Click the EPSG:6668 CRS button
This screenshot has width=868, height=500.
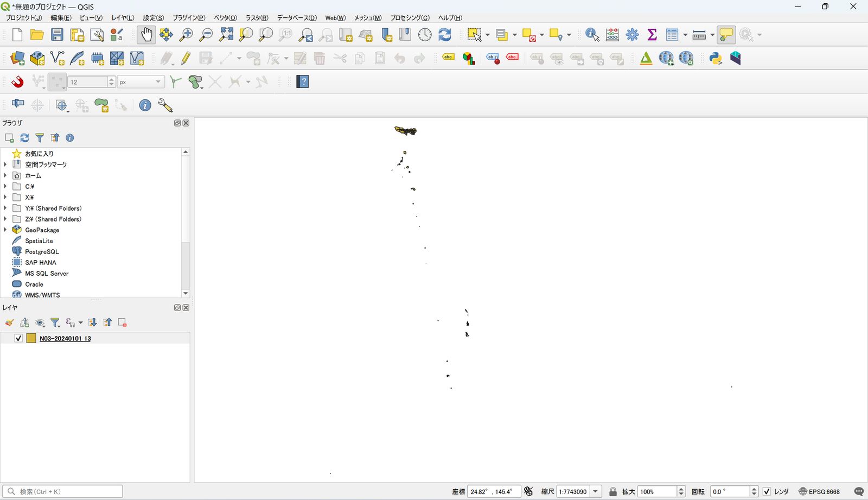point(819,491)
